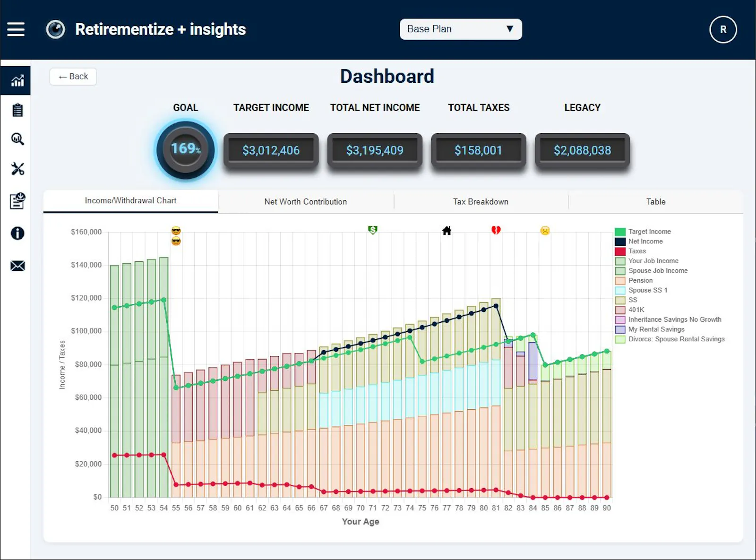756x560 pixels.
Task: Click the Total Net Income $3,195,409 card
Action: click(x=375, y=150)
